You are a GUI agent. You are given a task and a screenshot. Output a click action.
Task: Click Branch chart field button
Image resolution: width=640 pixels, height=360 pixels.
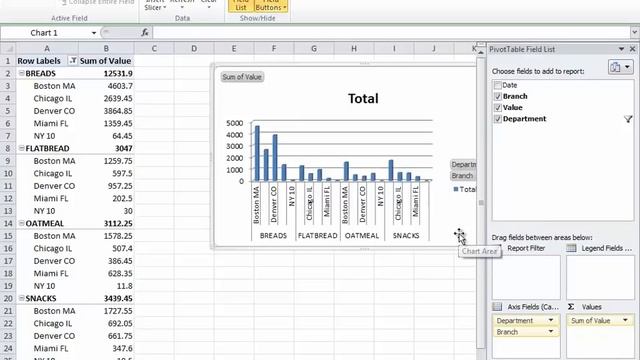pyautogui.click(x=462, y=176)
